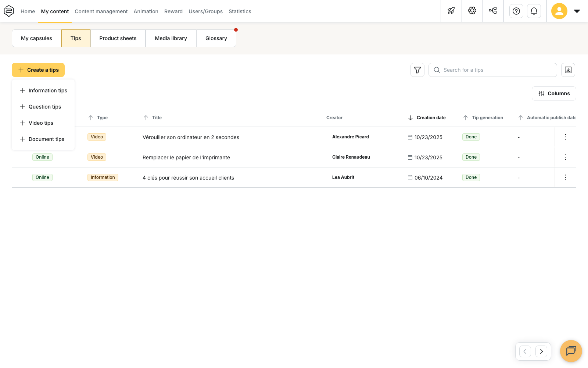
Task: Open the filter funnel button
Action: (417, 70)
